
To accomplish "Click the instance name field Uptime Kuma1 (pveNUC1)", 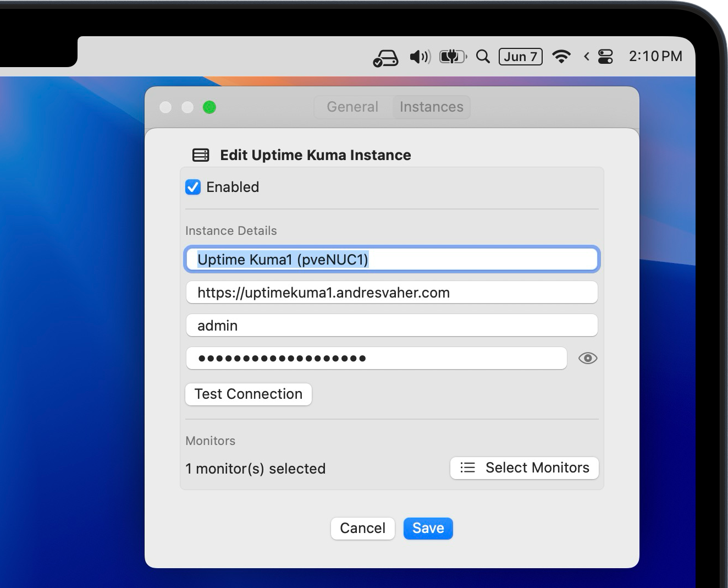I will click(x=391, y=259).
